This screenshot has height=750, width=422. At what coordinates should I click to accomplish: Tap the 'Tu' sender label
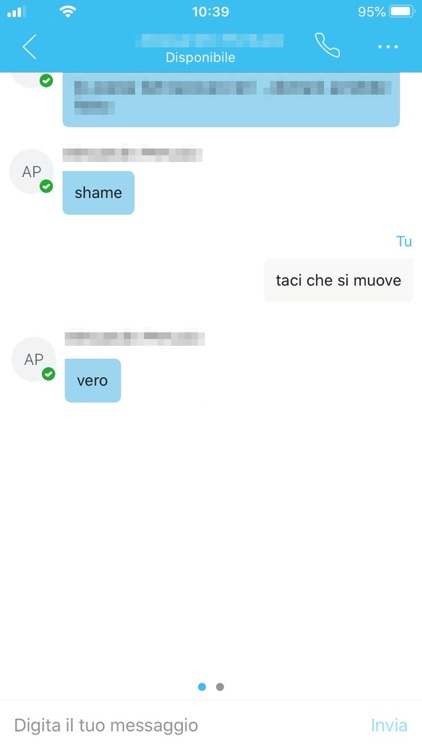404,241
